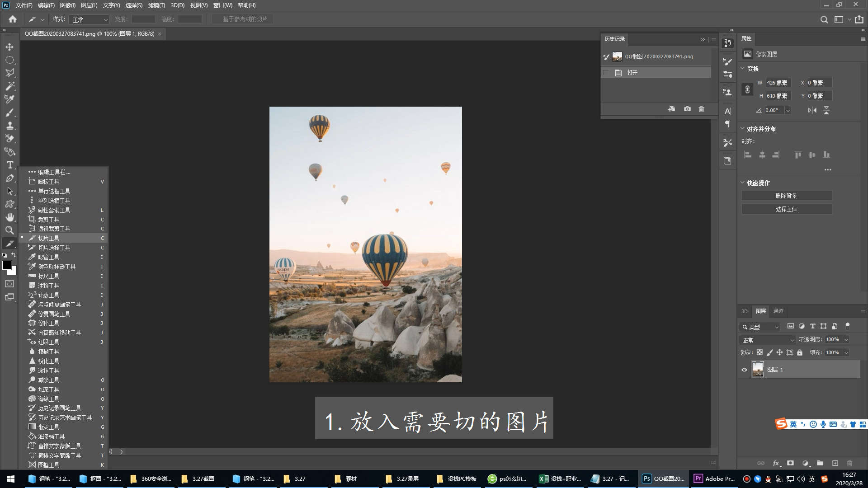The height and width of the screenshot is (488, 868).
Task: Switch to the 3D panel tab
Action: click(744, 311)
